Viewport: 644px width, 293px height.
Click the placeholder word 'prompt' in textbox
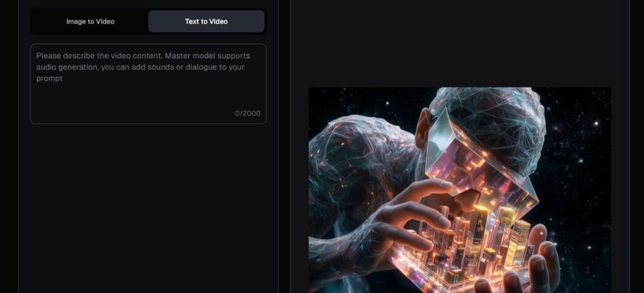[x=49, y=79]
